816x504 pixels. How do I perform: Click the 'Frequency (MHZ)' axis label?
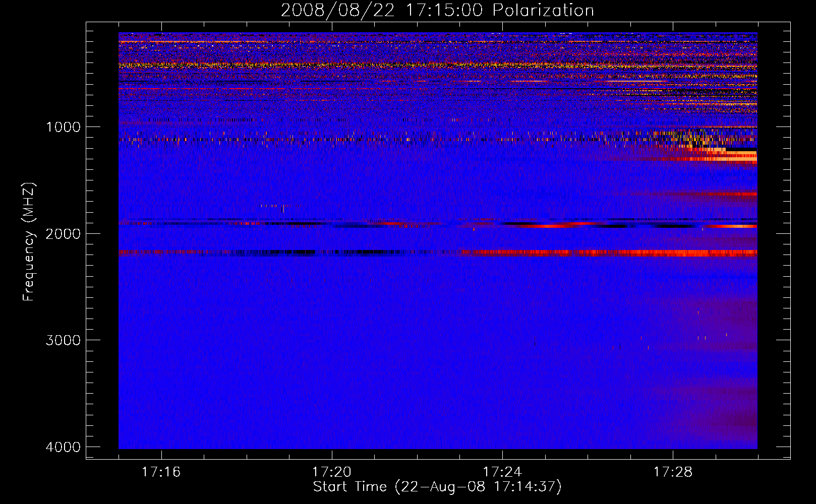(29, 241)
